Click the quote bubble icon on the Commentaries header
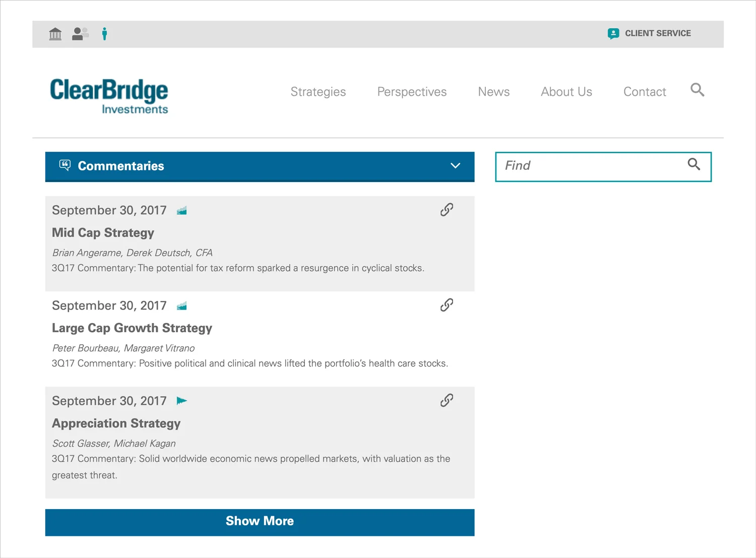756x558 pixels. [x=65, y=165]
